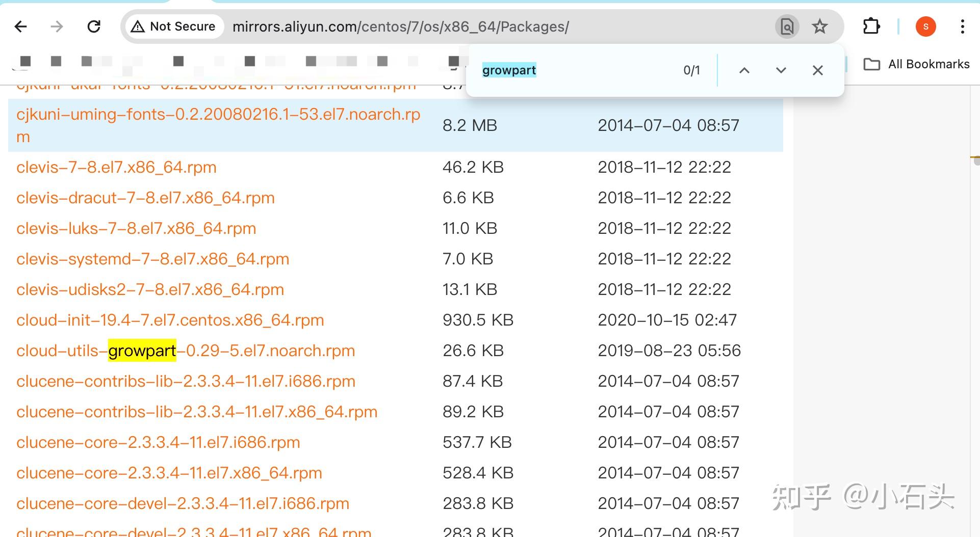980x537 pixels.
Task: Jump to previous find result
Action: pyautogui.click(x=744, y=70)
